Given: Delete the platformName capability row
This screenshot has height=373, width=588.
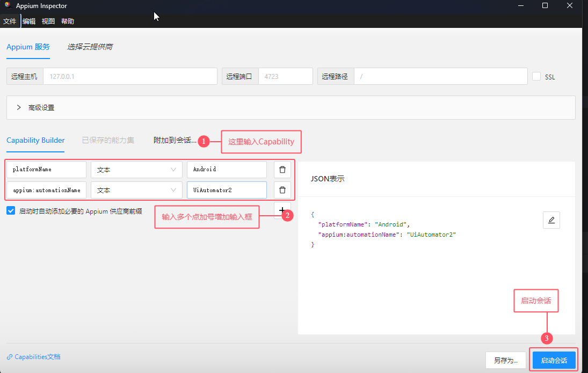Looking at the screenshot, I should (282, 170).
